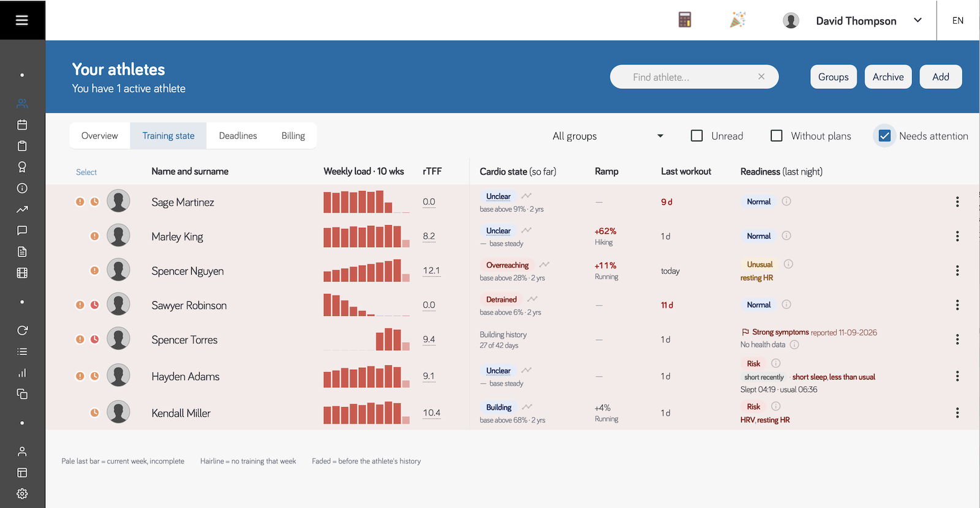This screenshot has height=508, width=980.
Task: Click the party popper icon
Action: coord(738,20)
